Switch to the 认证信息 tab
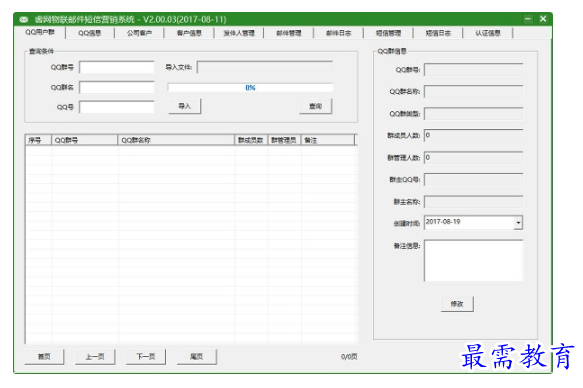 point(488,33)
